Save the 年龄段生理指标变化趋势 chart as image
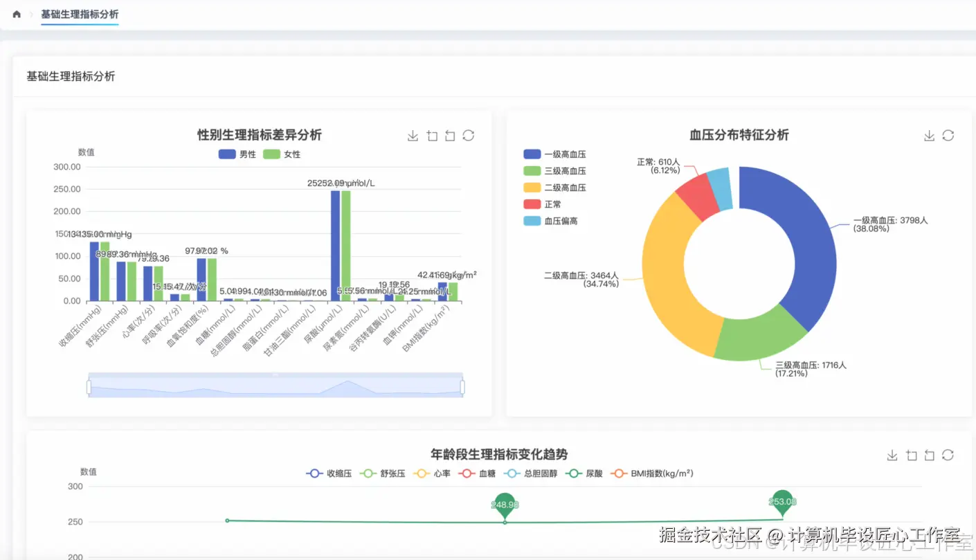The image size is (976, 560). (892, 455)
